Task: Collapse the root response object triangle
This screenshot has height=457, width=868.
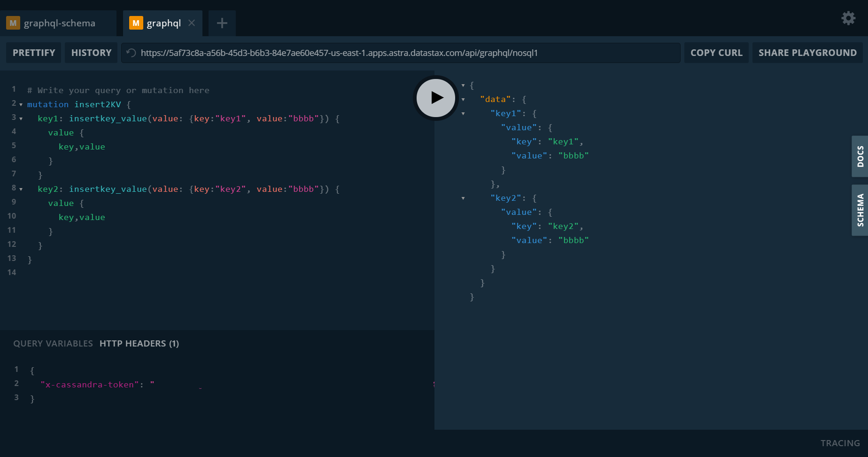Action: point(463,86)
